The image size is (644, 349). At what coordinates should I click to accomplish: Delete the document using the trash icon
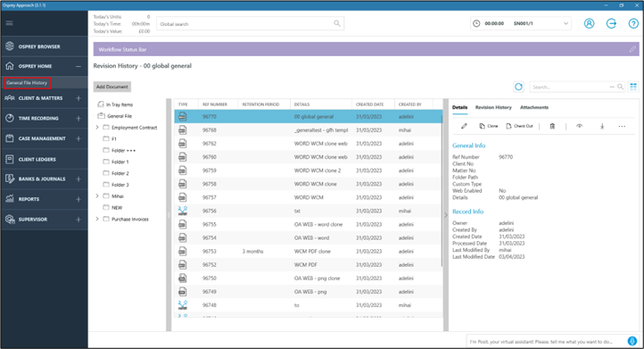point(552,126)
